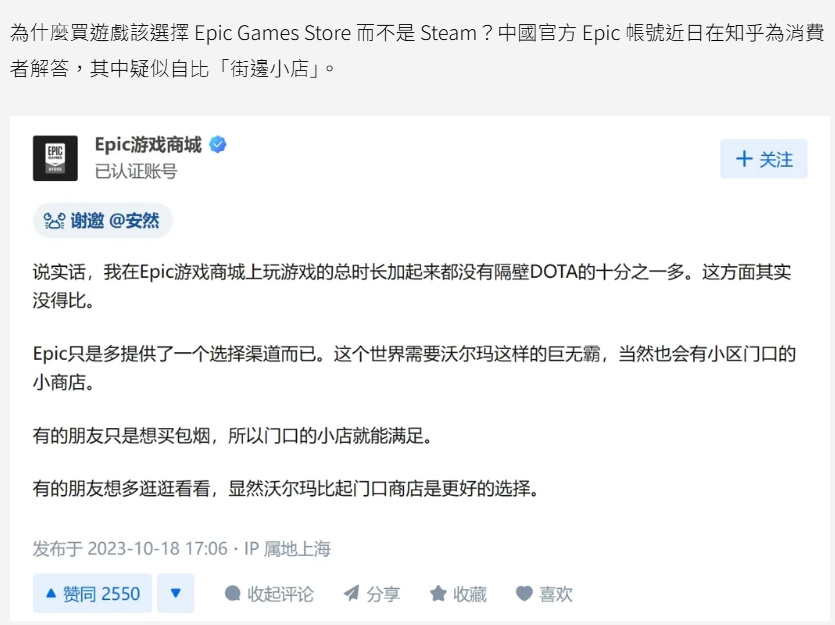Click the 已认证账号 verified account label
The width and height of the screenshot is (835, 625).
[x=136, y=171]
